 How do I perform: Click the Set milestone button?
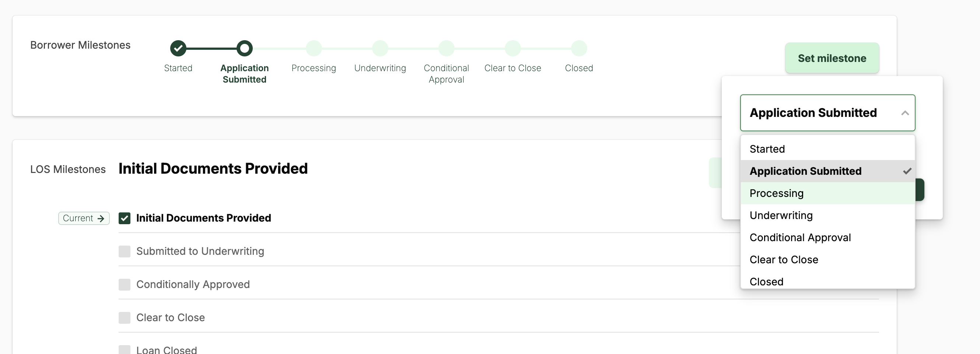[832, 58]
